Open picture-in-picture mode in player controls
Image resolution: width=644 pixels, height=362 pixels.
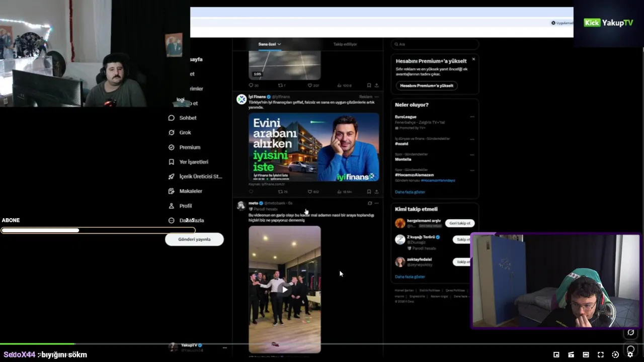[556, 354]
